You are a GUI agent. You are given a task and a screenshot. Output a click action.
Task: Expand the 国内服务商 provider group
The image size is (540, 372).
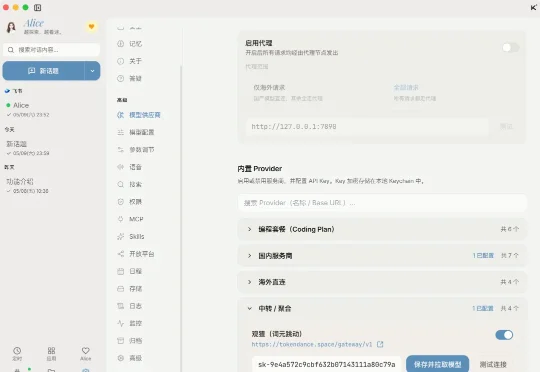(x=382, y=256)
